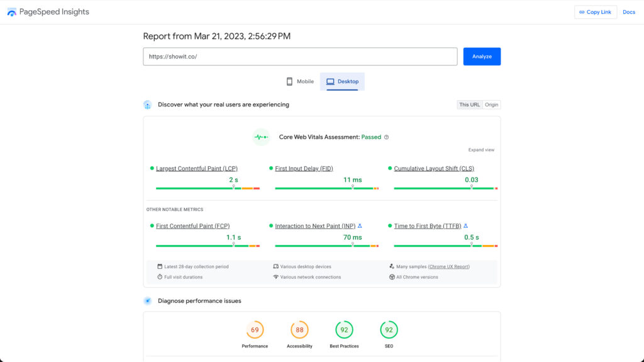This screenshot has width=644, height=362.
Task: Switch to the Mobile tab
Action: tap(300, 82)
